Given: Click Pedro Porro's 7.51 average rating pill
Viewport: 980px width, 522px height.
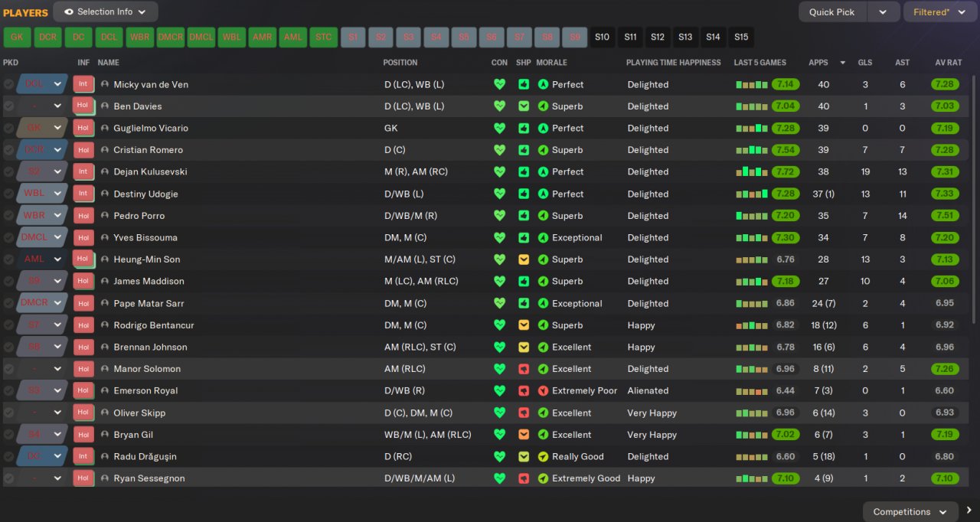Looking at the screenshot, I should pyautogui.click(x=945, y=216).
